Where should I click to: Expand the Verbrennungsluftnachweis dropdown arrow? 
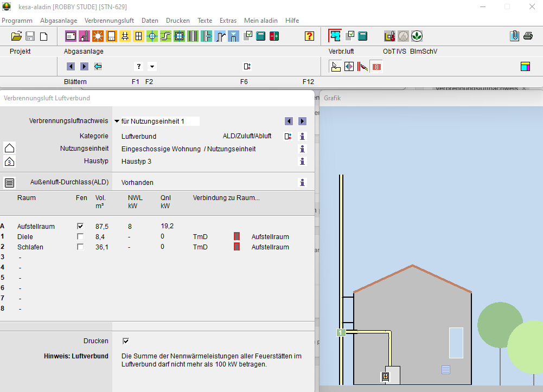117,121
